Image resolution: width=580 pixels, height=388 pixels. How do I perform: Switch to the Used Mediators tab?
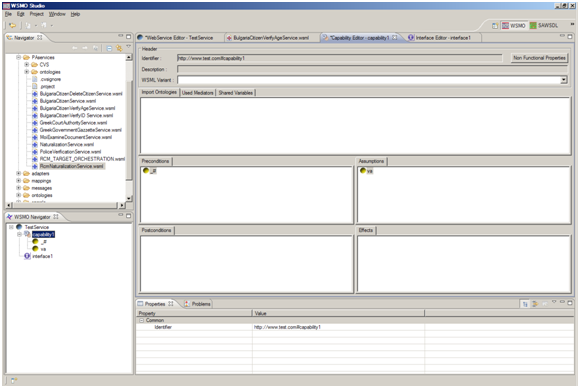[198, 93]
